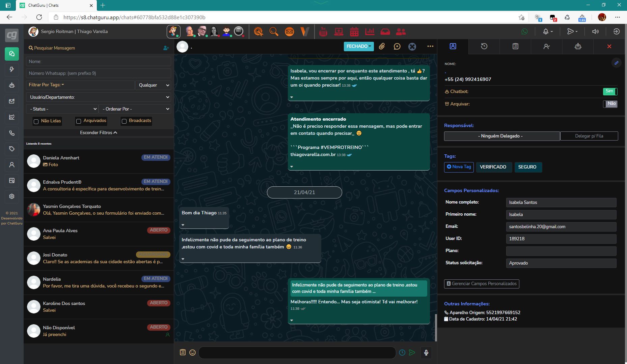Switch to the history clock tab

pyautogui.click(x=484, y=47)
